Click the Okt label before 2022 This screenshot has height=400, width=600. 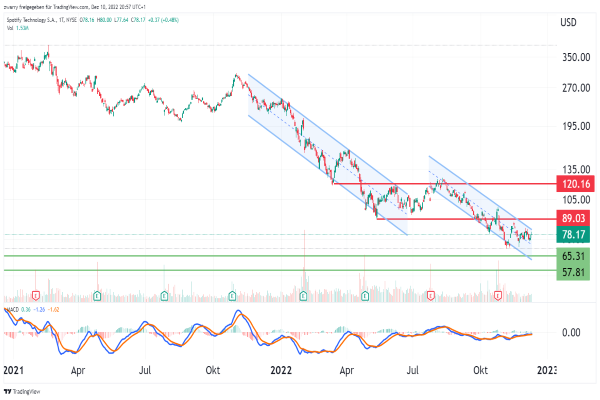point(213,370)
